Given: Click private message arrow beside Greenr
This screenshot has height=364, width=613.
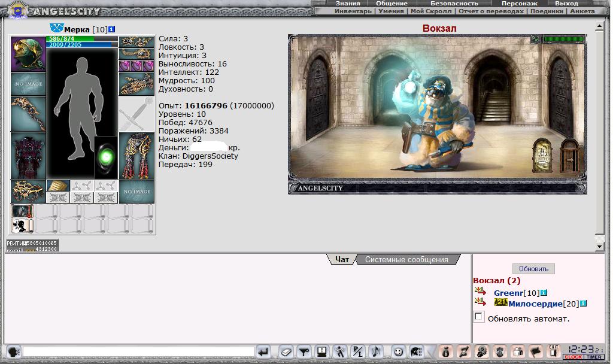Looking at the screenshot, I should 481,292.
